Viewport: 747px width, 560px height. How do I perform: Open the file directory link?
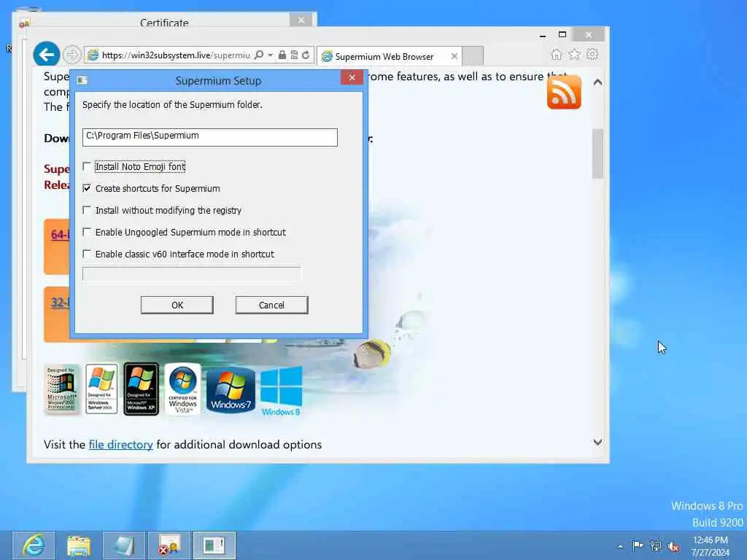click(120, 444)
